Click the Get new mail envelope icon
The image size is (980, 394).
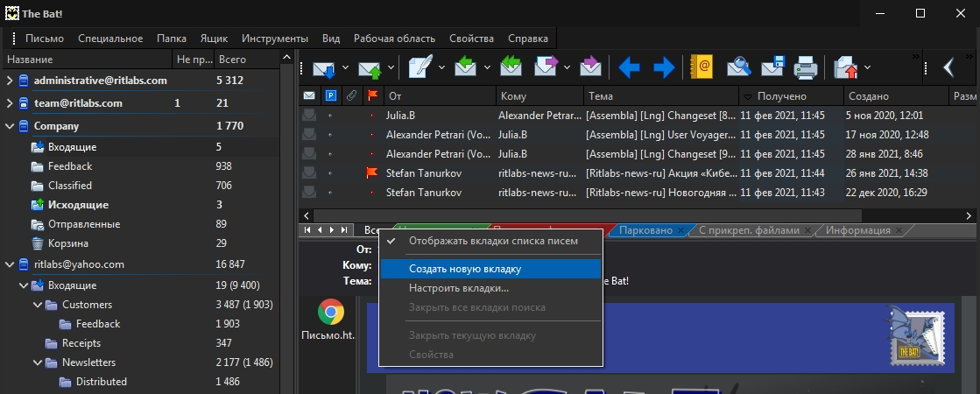pos(324,67)
